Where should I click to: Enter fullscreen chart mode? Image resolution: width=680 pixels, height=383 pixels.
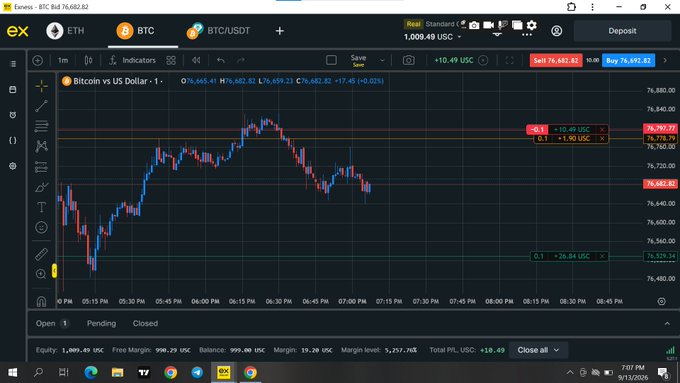click(510, 60)
